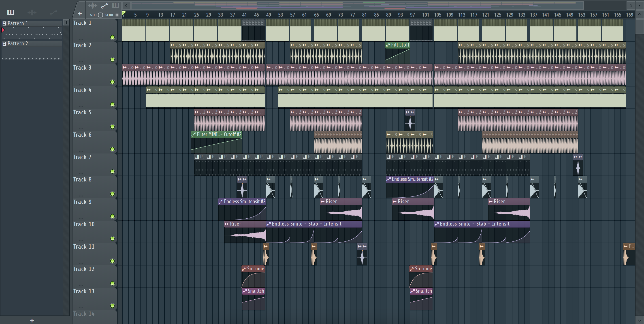Click the red arrow marker beside Pattern 1

[3, 30]
